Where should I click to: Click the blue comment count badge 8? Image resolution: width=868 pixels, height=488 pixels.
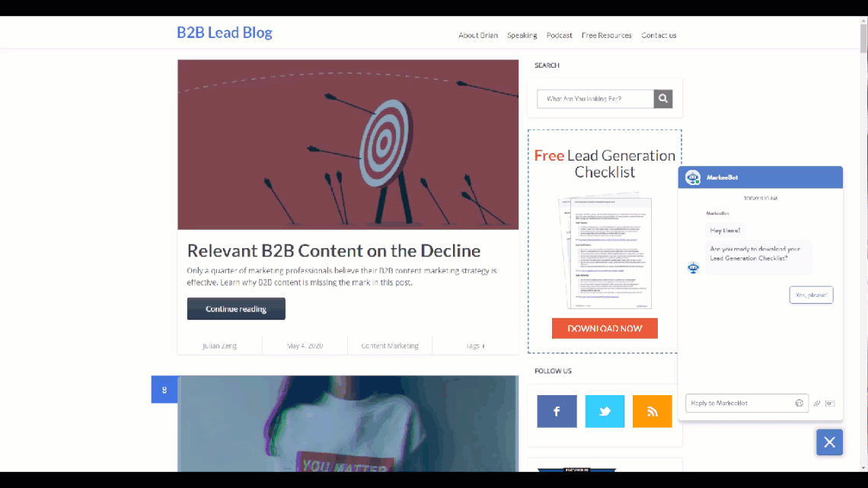coord(164,390)
